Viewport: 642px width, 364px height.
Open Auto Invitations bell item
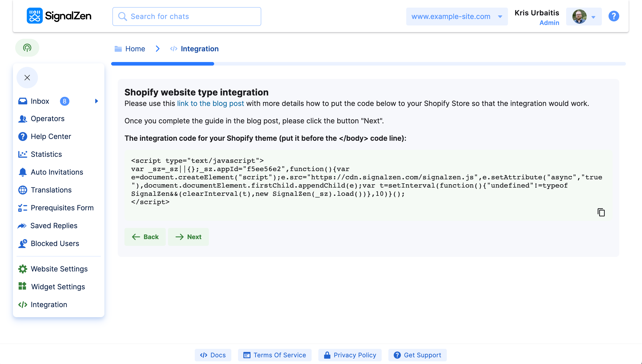tap(57, 172)
